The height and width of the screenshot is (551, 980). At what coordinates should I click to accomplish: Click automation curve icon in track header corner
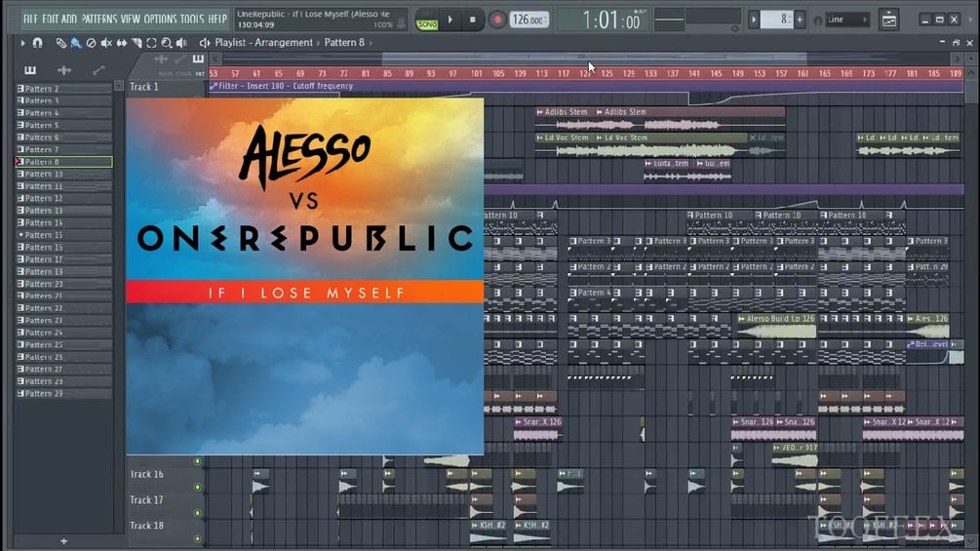(x=180, y=59)
